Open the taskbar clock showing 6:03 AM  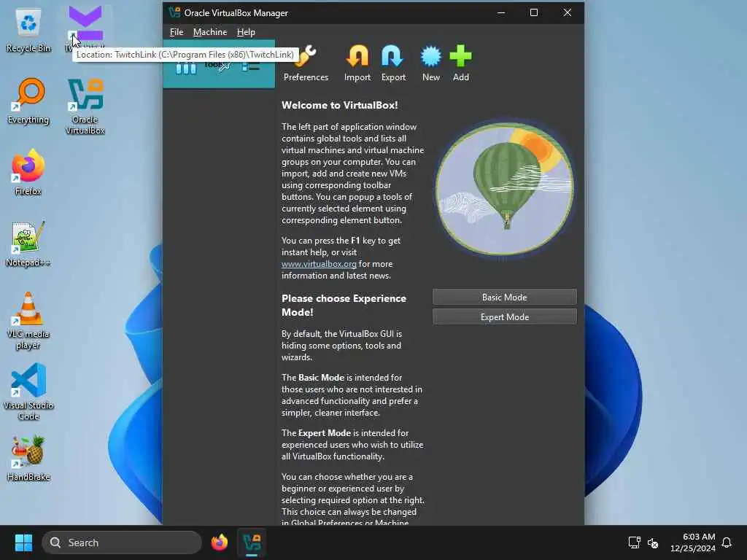[x=693, y=542]
